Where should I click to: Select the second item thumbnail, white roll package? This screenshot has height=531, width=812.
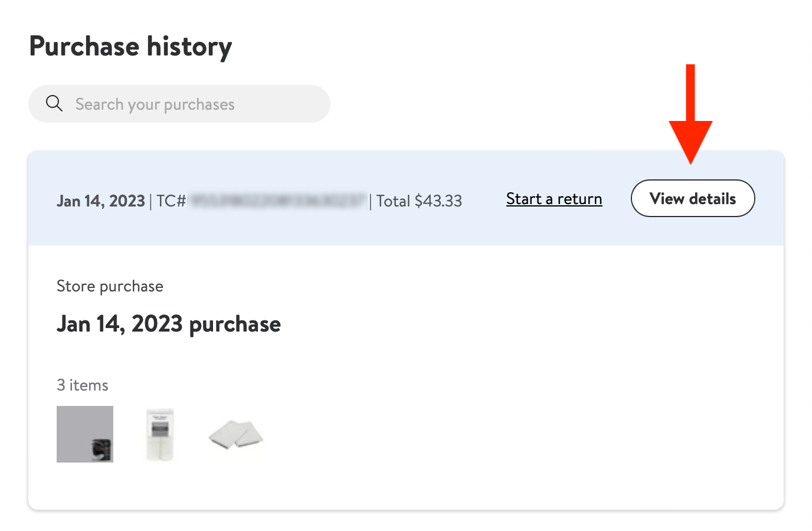point(160,435)
